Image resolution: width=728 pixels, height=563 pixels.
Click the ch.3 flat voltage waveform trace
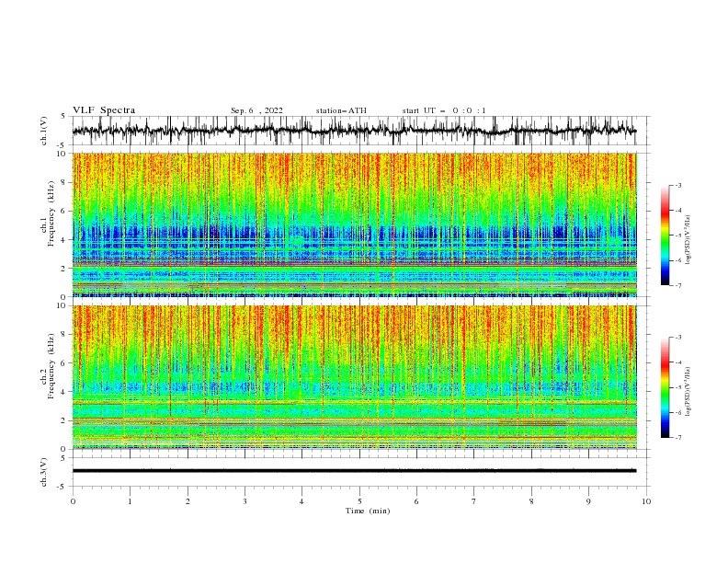click(x=354, y=471)
